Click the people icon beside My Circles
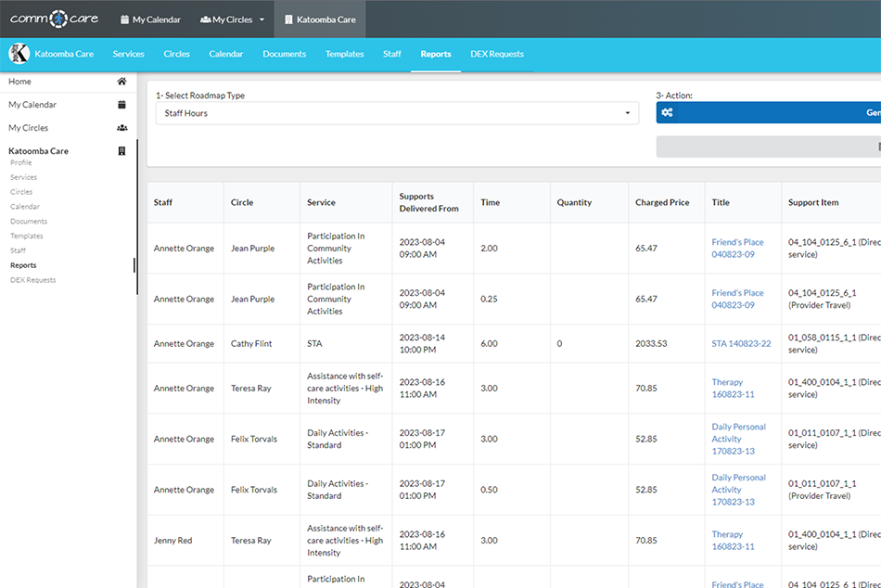The image size is (881, 588). pyautogui.click(x=206, y=18)
